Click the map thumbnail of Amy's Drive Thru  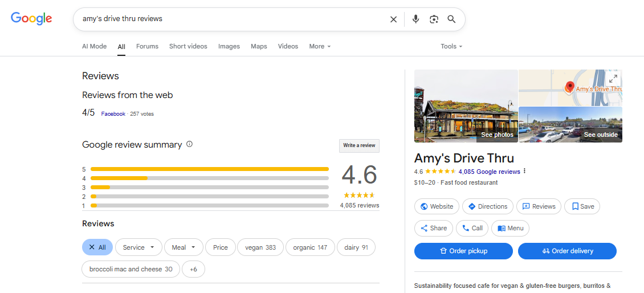570,88
